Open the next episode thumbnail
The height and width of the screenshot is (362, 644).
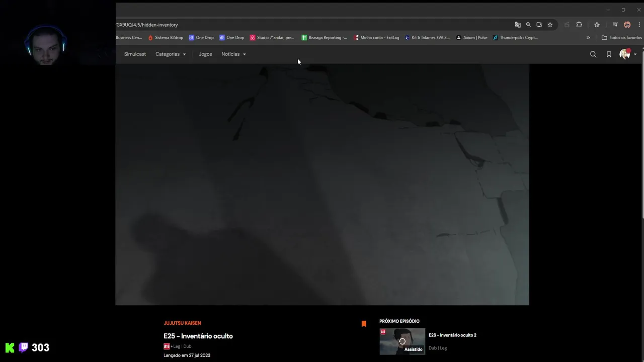pyautogui.click(x=402, y=341)
